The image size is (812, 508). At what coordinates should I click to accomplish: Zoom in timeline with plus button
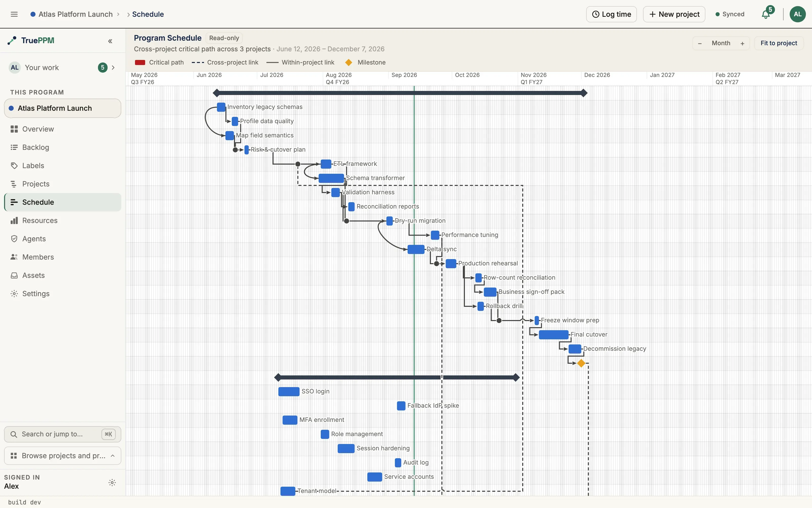(x=742, y=43)
